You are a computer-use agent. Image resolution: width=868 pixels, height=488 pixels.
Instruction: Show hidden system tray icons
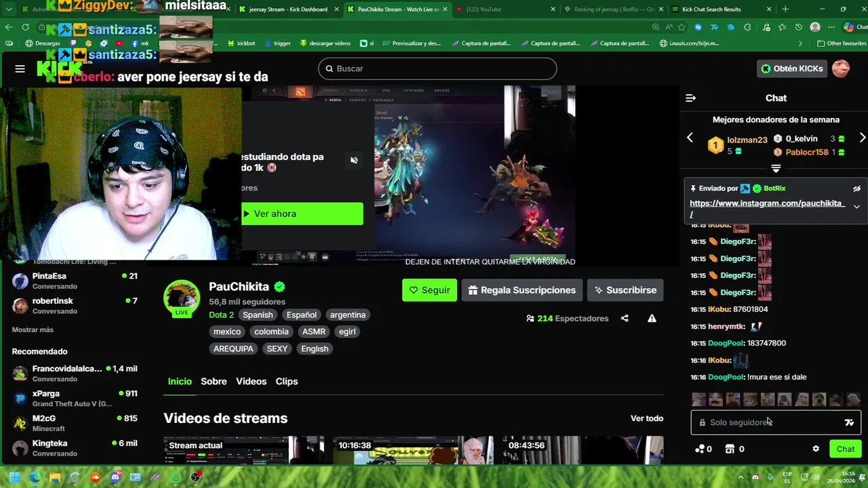coord(741,477)
